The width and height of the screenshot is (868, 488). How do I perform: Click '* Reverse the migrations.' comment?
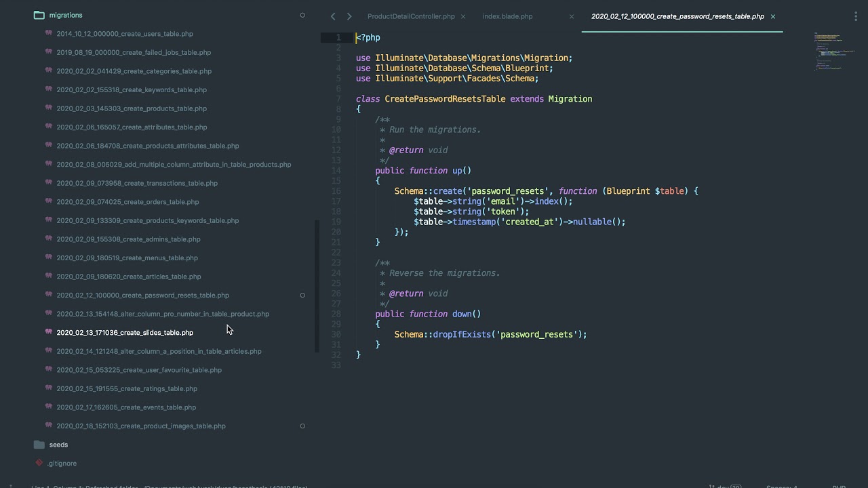click(440, 273)
